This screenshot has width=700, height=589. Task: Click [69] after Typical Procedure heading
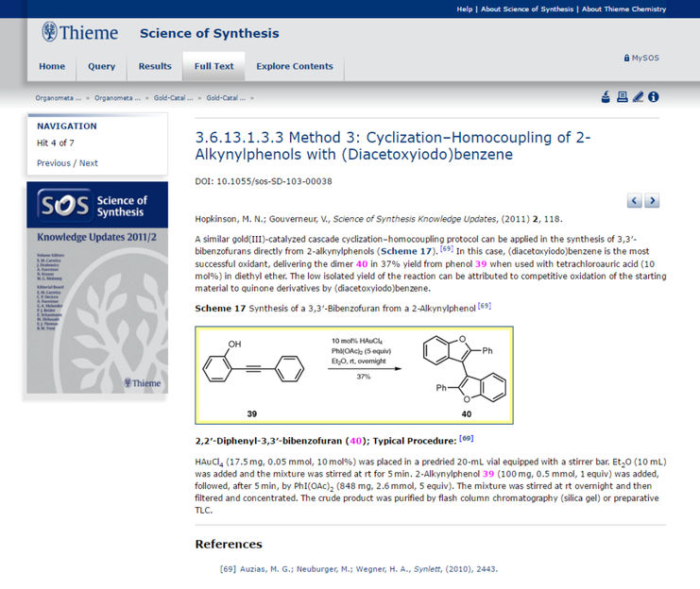click(467, 439)
